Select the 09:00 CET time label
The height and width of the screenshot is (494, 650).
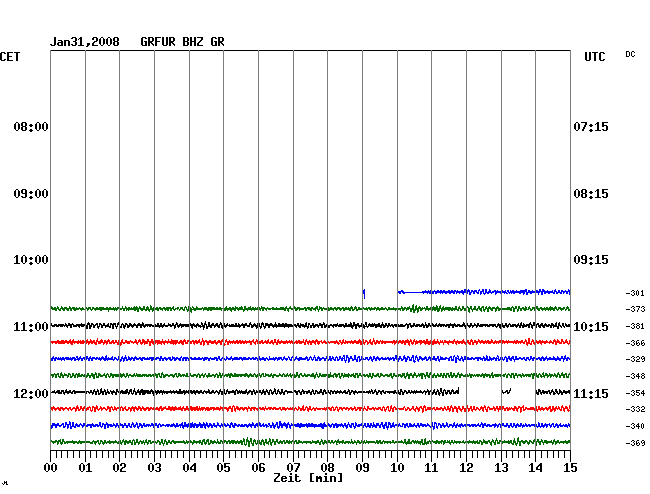click(31, 194)
